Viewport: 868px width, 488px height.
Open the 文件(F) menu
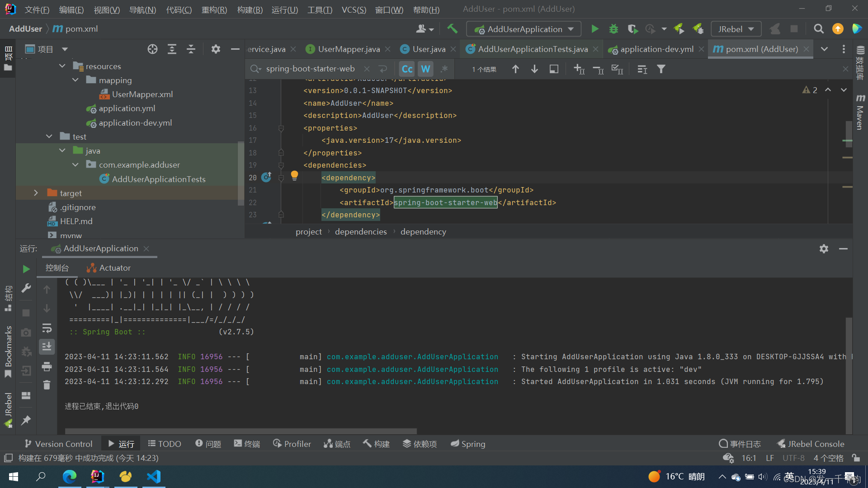(37, 9)
